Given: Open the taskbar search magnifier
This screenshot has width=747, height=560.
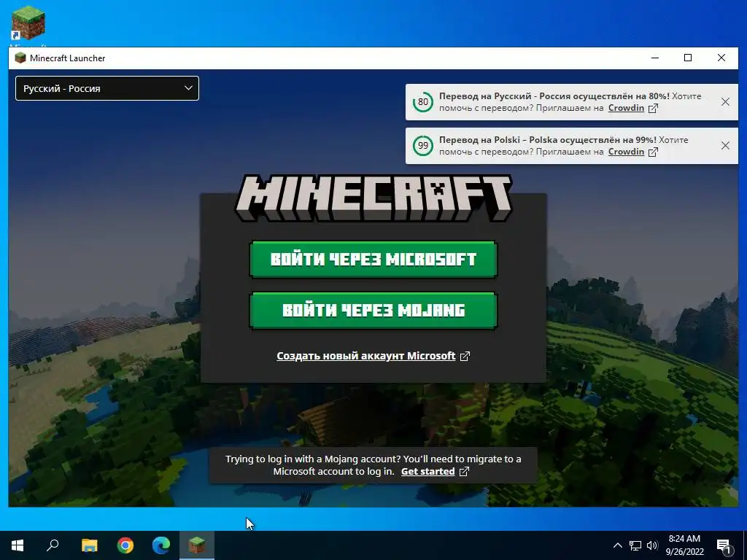Looking at the screenshot, I should [x=53, y=545].
